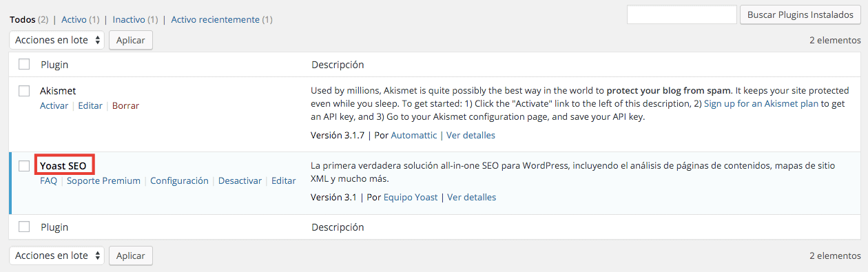Activate Akismet with the Activar link
This screenshot has height=272, width=868.
pyautogui.click(x=54, y=106)
